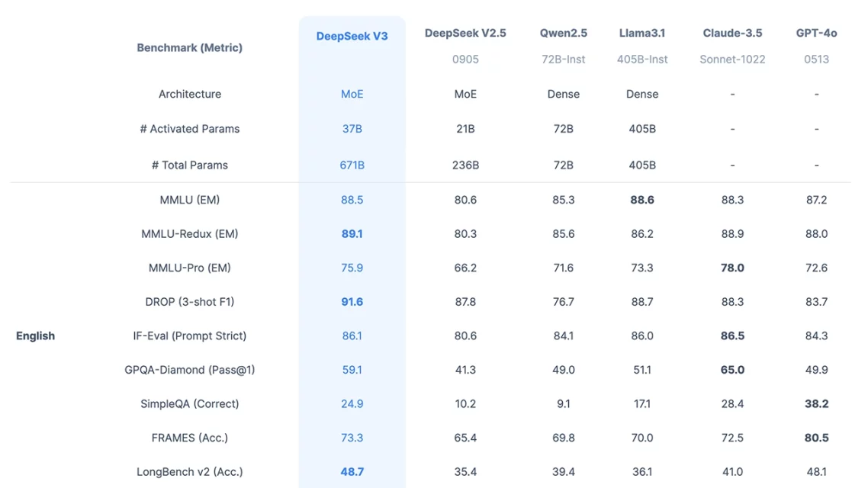Select the LongBench v2 (Acc.) label
The image size is (868, 488).
[189, 471]
